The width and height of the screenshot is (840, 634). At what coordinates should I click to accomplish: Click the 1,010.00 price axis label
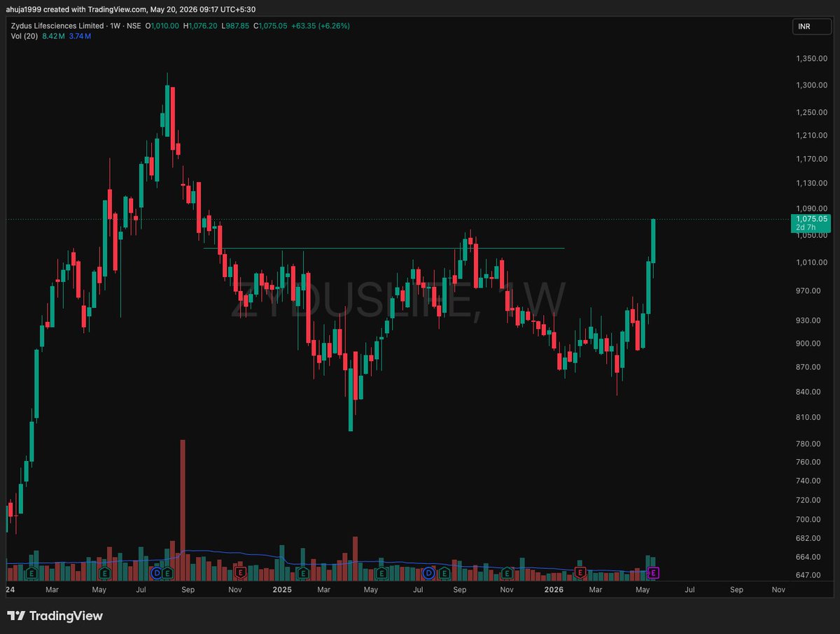click(812, 262)
